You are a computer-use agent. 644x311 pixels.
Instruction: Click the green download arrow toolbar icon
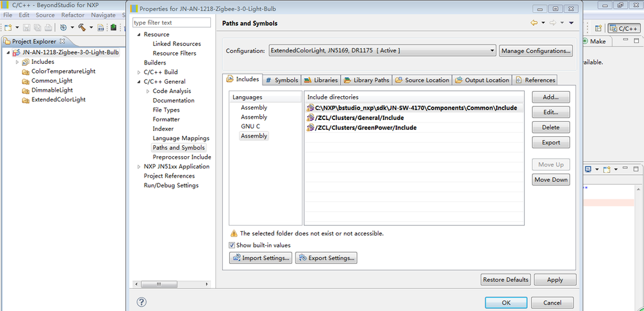tap(114, 28)
